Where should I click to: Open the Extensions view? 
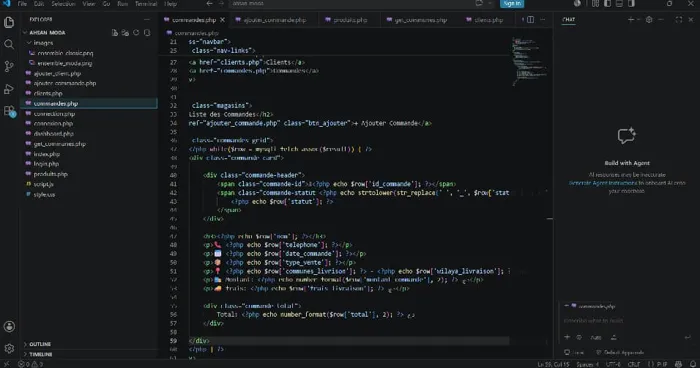click(9, 111)
